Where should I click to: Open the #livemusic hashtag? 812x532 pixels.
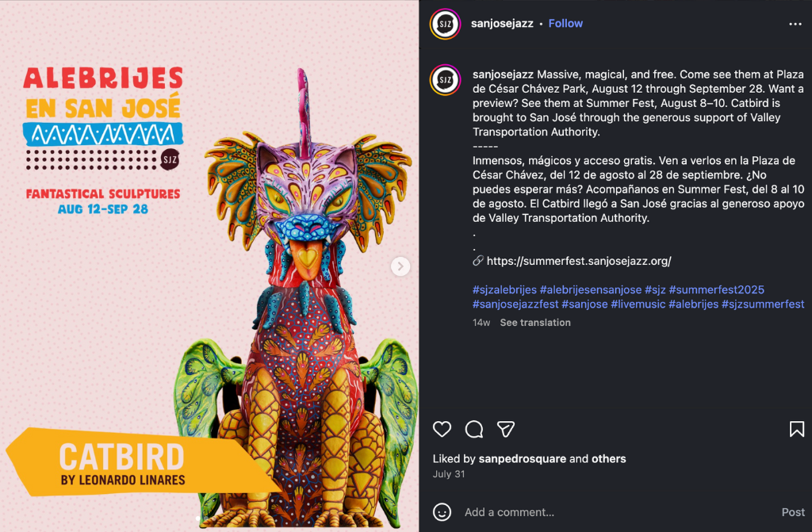[638, 304]
